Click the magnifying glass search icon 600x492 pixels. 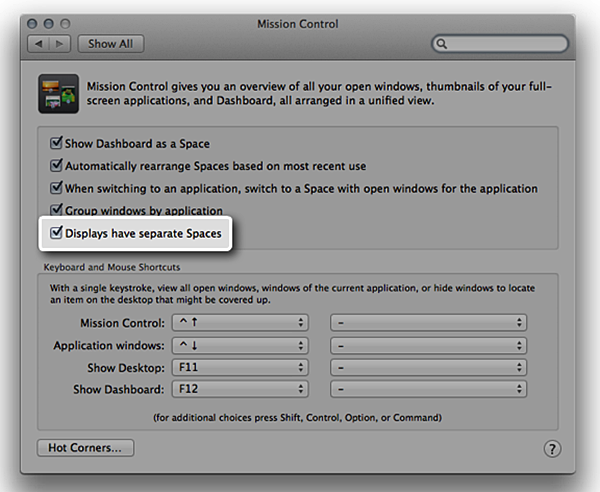coord(442,44)
